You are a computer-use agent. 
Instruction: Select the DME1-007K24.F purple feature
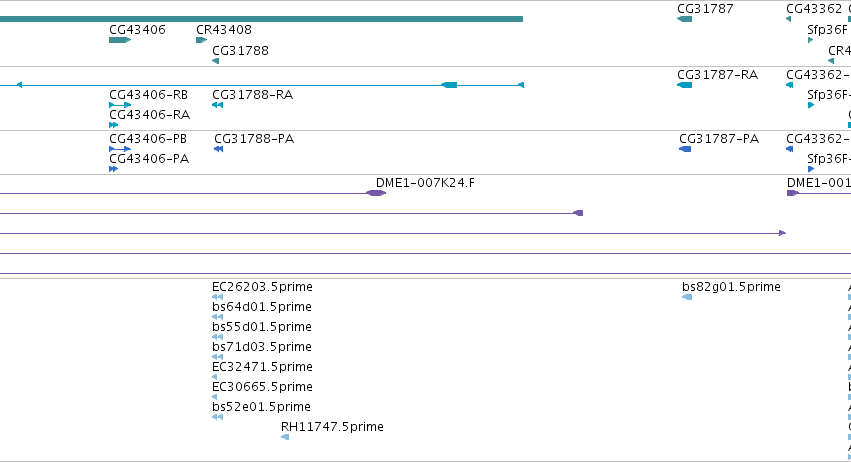pos(376,193)
